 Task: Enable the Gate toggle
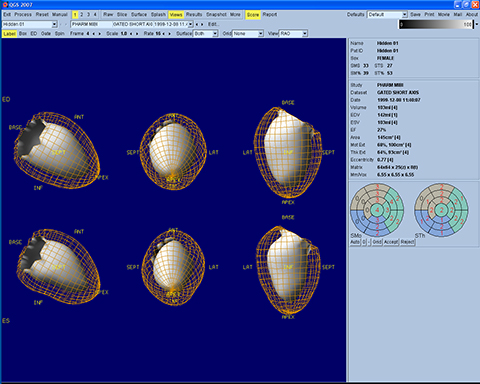tap(46, 34)
